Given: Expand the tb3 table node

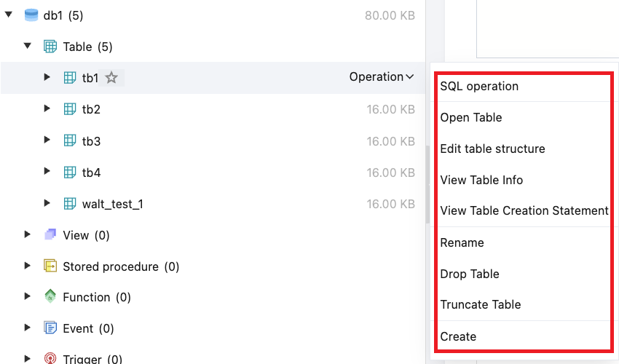Looking at the screenshot, I should click(47, 141).
